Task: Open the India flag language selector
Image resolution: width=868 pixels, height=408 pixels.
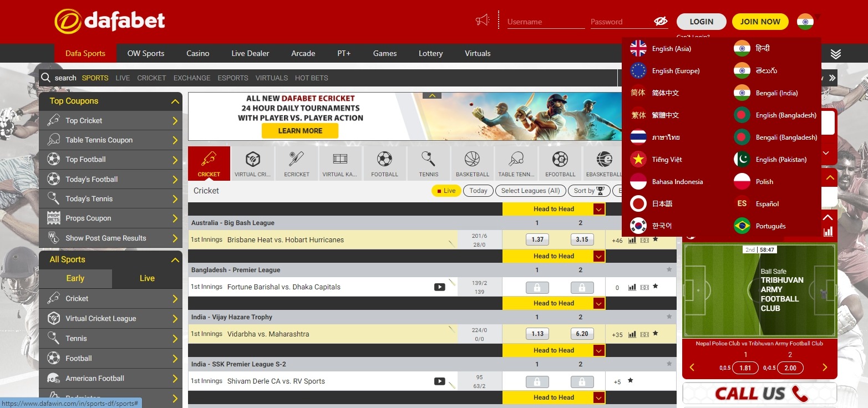Action: pyautogui.click(x=805, y=21)
